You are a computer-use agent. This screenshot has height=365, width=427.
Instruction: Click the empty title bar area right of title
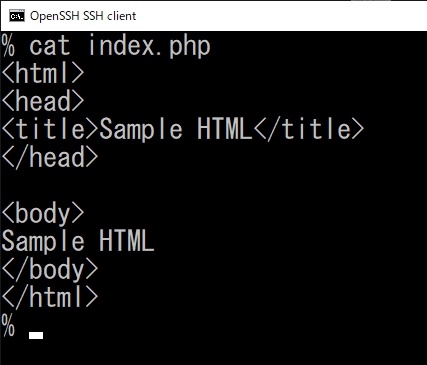pos(282,16)
